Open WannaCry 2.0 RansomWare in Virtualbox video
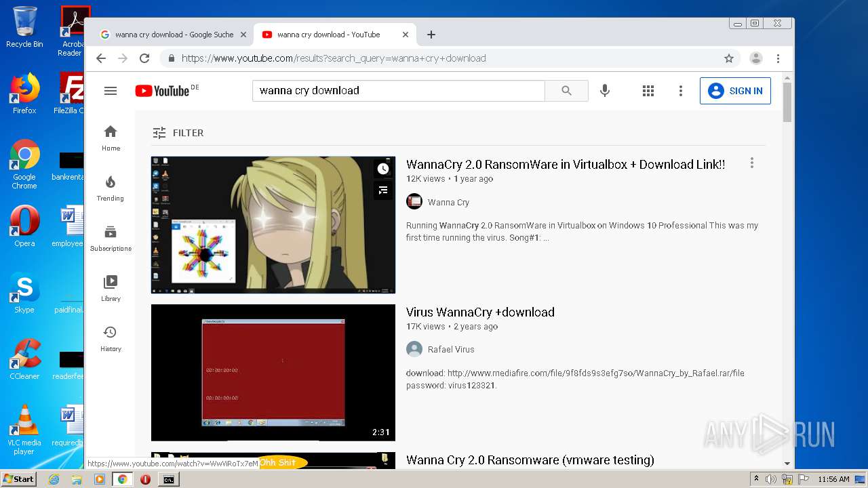The image size is (868, 488). [566, 164]
